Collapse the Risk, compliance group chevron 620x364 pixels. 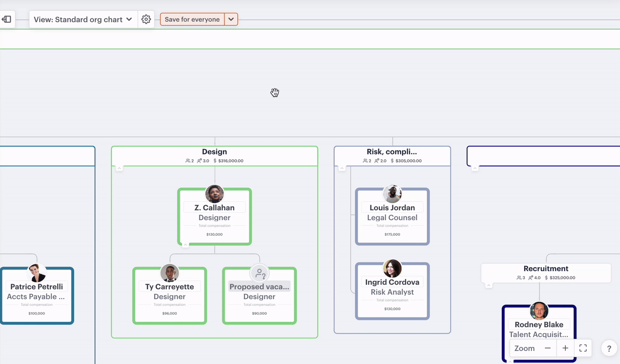pyautogui.click(x=342, y=168)
